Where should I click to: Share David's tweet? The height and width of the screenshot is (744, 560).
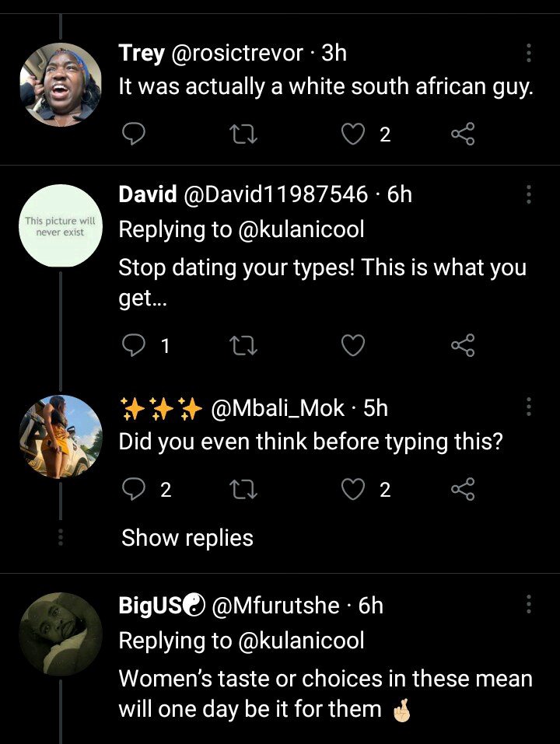[x=463, y=345]
